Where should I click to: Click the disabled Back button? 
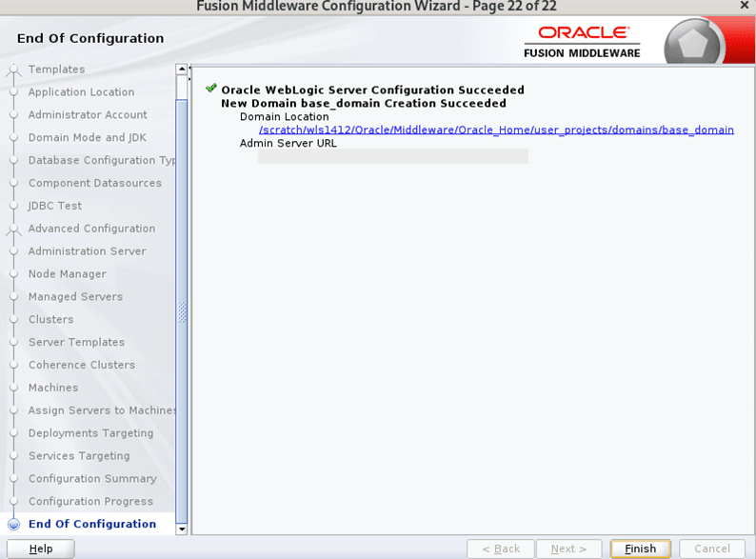point(501,549)
